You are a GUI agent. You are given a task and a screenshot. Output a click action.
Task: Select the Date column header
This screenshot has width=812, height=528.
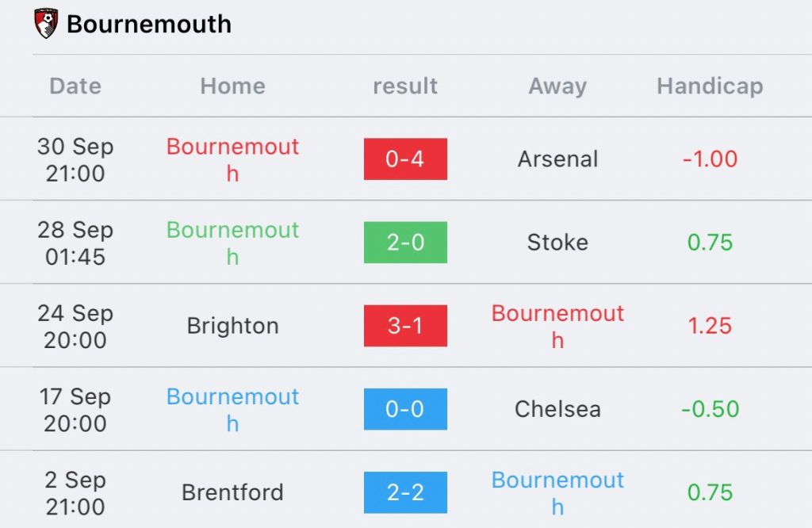coord(75,86)
